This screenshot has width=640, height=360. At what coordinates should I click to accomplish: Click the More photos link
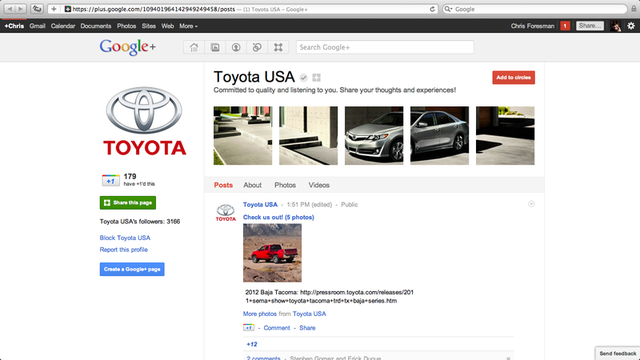click(260, 314)
